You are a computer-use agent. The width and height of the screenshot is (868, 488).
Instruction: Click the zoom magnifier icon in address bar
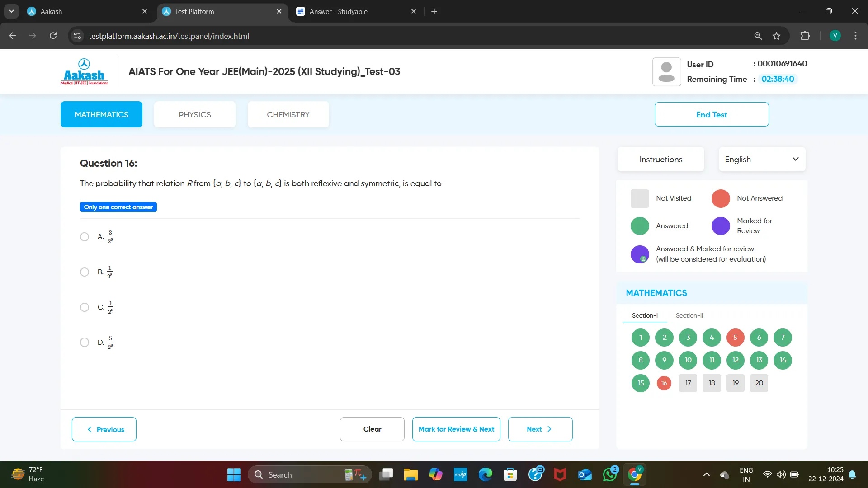[758, 36]
